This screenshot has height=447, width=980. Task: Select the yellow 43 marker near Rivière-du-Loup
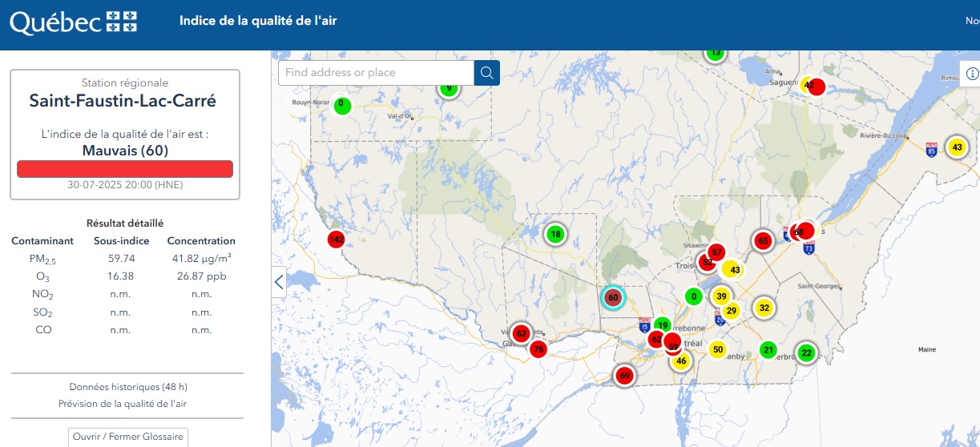[956, 147]
